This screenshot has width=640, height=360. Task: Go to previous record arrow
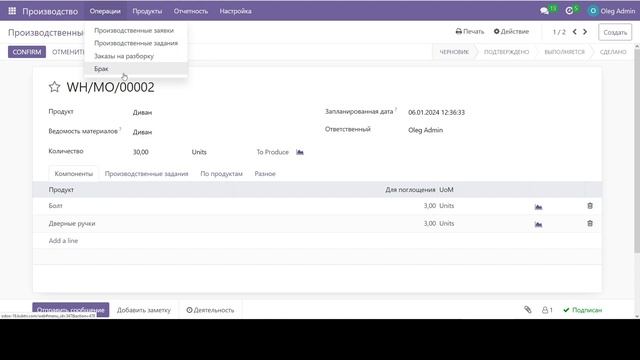574,31
